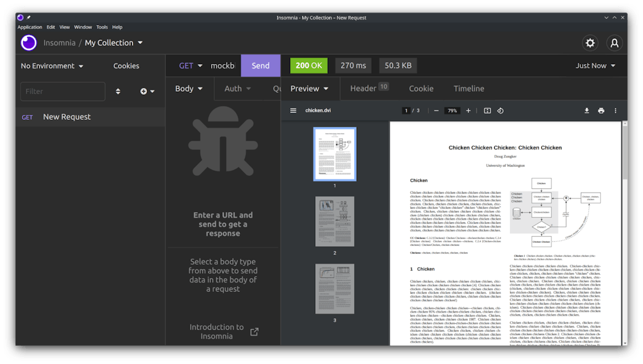Click the user account icon
643x364 pixels.
pyautogui.click(x=615, y=43)
